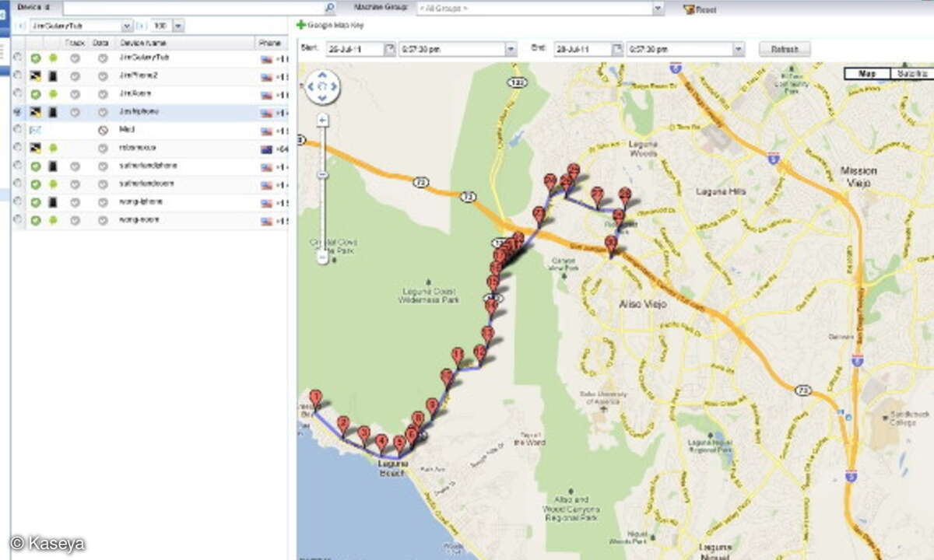Select the radio button of the blocked-data row
Viewport: 934px width, 560px height.
coord(18,130)
